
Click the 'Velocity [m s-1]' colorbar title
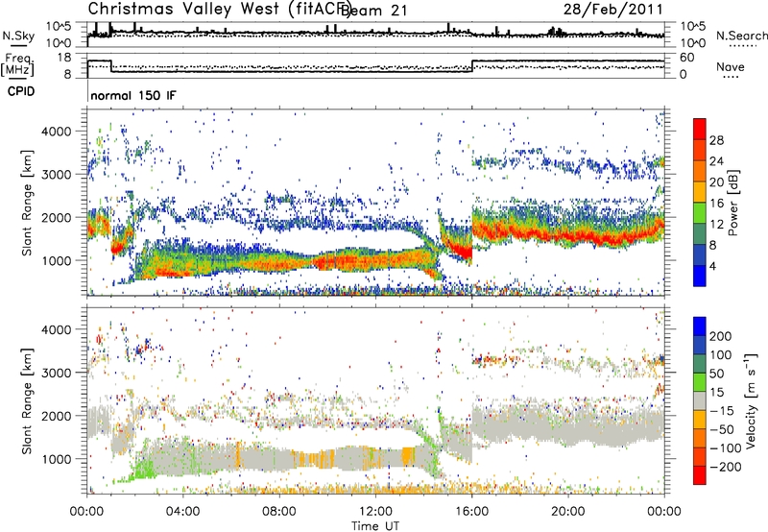tap(751, 401)
